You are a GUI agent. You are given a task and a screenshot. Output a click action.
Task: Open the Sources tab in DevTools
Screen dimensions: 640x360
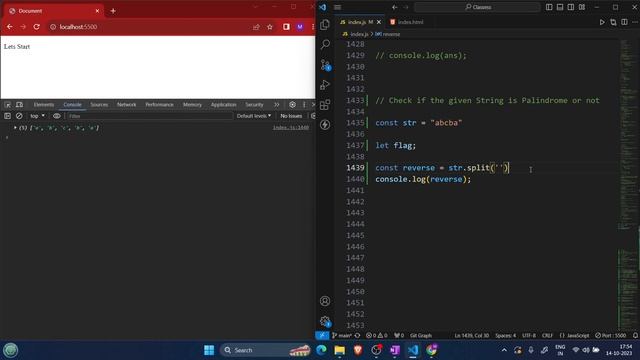coord(99,105)
